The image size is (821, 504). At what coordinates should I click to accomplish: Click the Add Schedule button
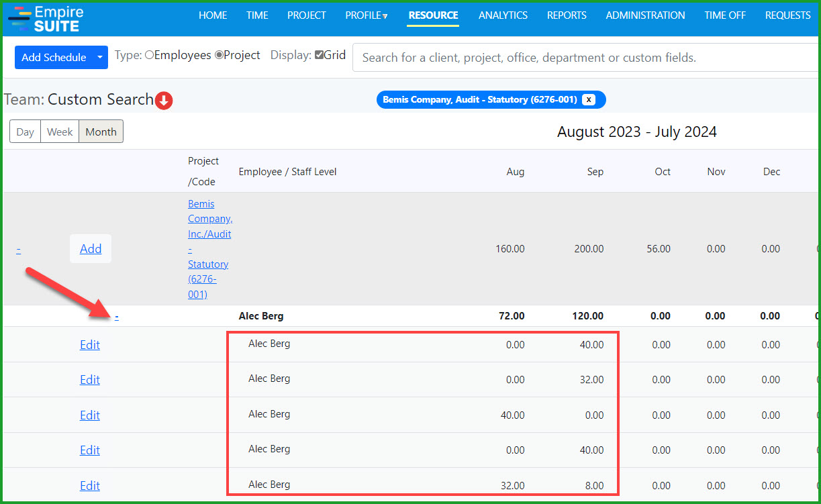54,57
